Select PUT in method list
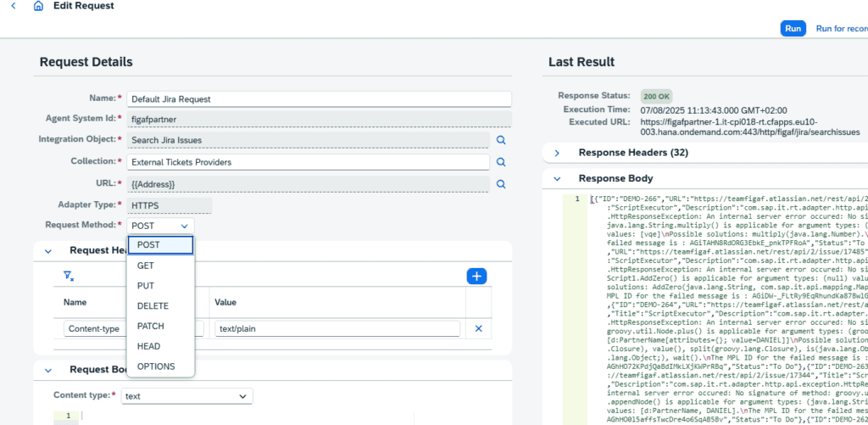 160,286
